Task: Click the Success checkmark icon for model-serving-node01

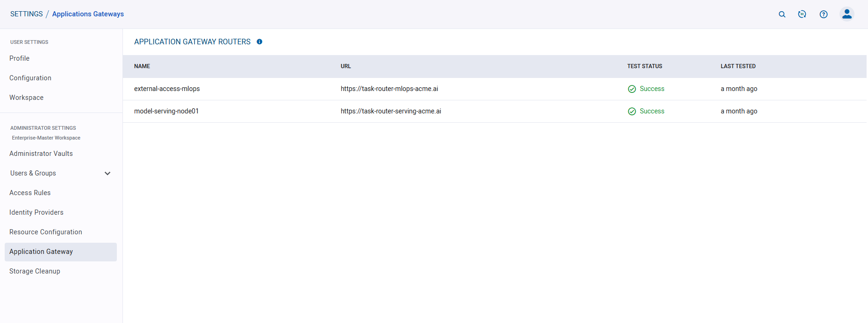Action: click(x=631, y=112)
